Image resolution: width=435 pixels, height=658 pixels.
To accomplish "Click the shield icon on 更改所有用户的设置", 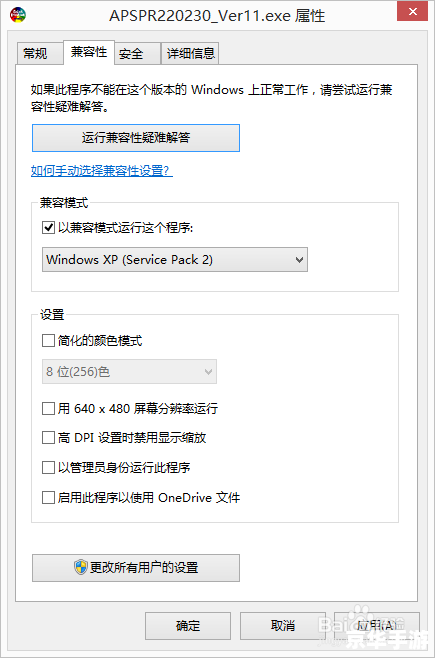I will [x=81, y=567].
